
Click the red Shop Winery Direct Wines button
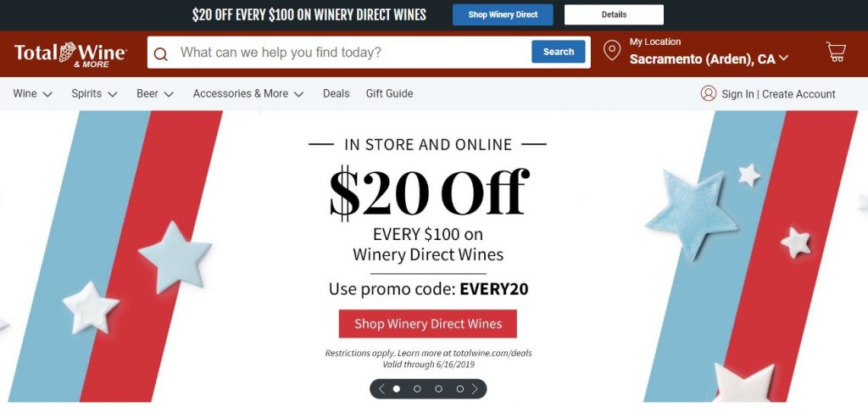(427, 324)
